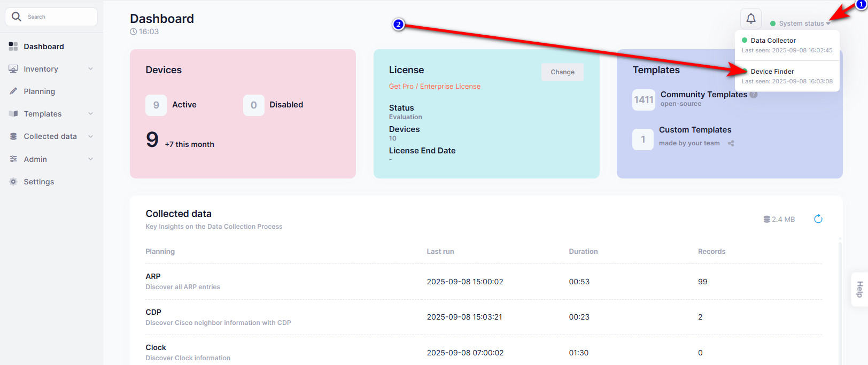
Task: Click the Community Templates count 1411
Action: 644,100
